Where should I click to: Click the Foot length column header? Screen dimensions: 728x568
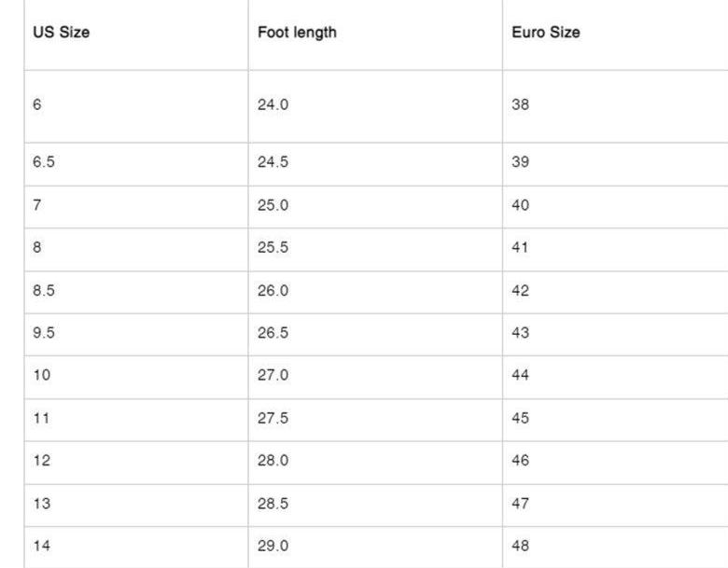click(297, 32)
